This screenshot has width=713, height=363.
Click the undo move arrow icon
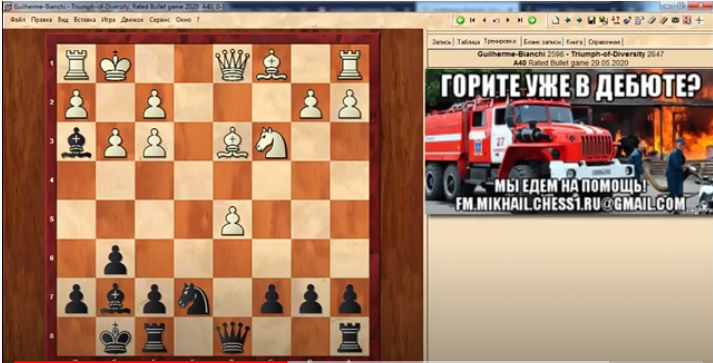[496, 20]
